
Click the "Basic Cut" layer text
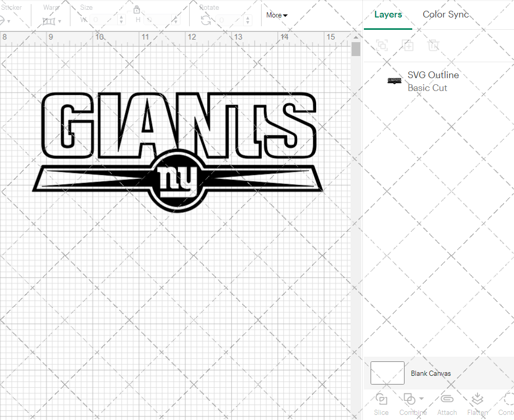427,88
